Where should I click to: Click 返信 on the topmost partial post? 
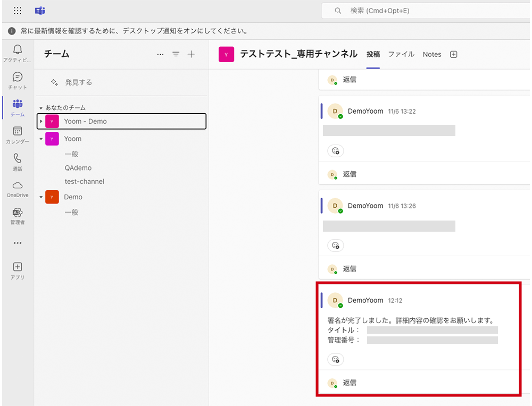pos(350,80)
